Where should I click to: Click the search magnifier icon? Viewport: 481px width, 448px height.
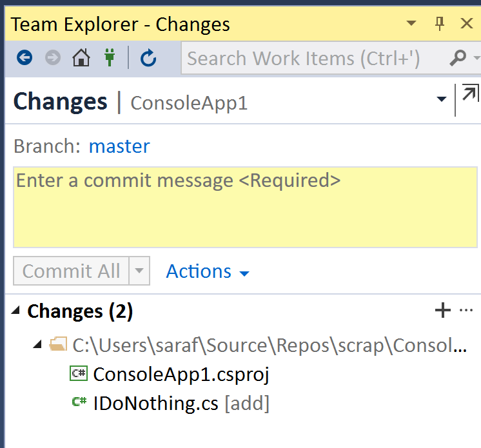point(458,59)
